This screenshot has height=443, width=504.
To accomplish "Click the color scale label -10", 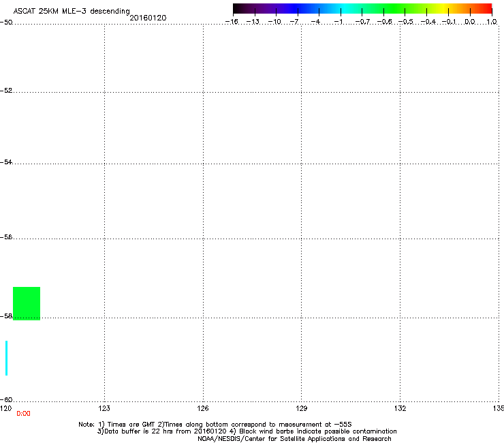I will click(274, 22).
